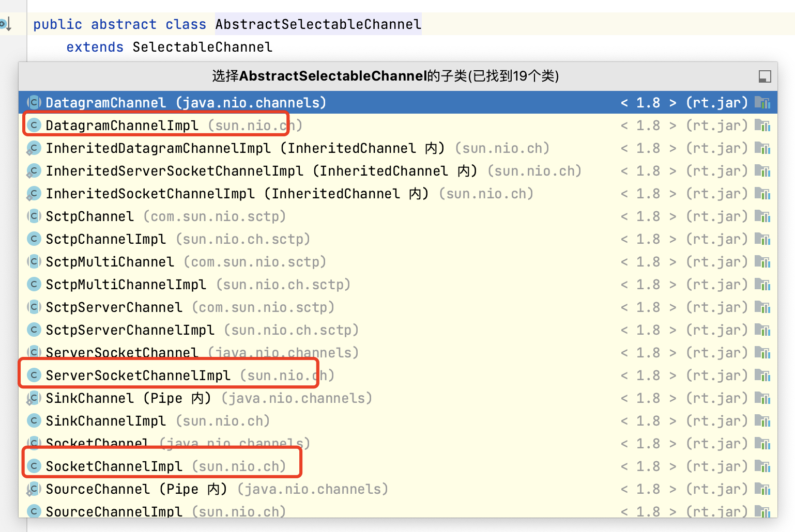795x532 pixels.
Task: Click the SctpChannel abstract class icon
Action: coord(34,216)
